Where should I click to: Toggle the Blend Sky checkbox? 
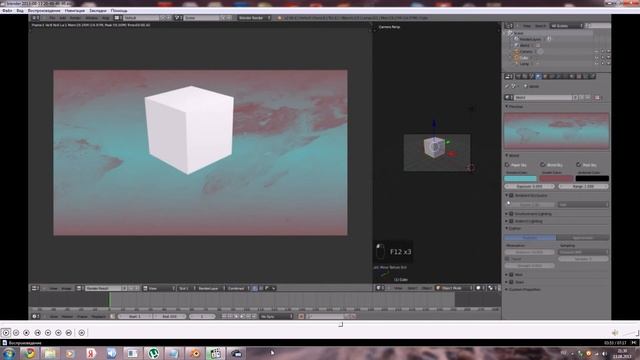pos(543,165)
